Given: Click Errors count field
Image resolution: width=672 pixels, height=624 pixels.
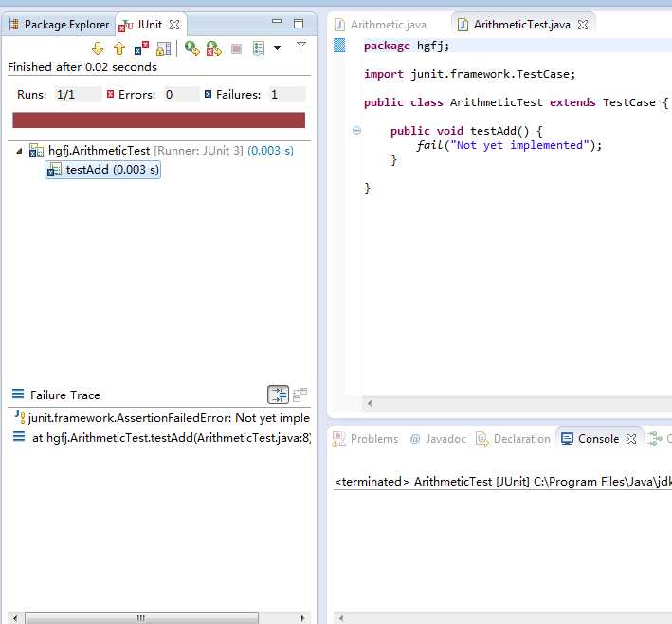Looking at the screenshot, I should pyautogui.click(x=181, y=94).
